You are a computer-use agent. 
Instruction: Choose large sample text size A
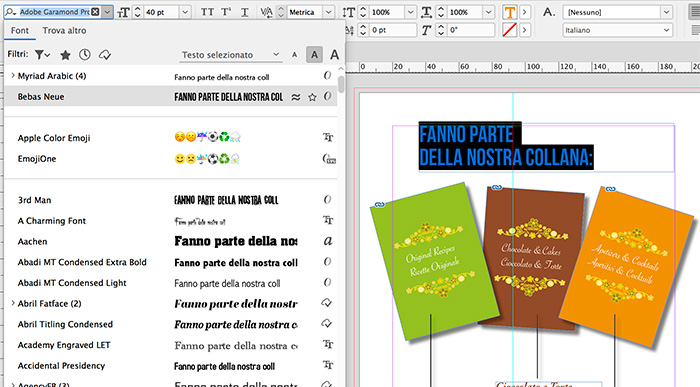pyautogui.click(x=334, y=54)
